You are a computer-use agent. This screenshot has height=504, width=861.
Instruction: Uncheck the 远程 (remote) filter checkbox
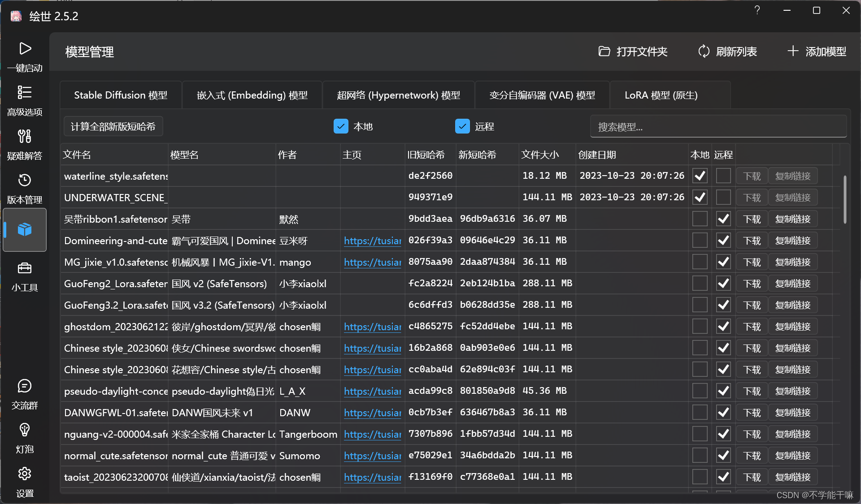point(462,127)
